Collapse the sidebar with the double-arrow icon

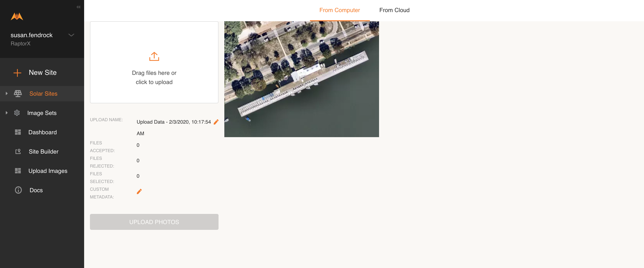(78, 7)
